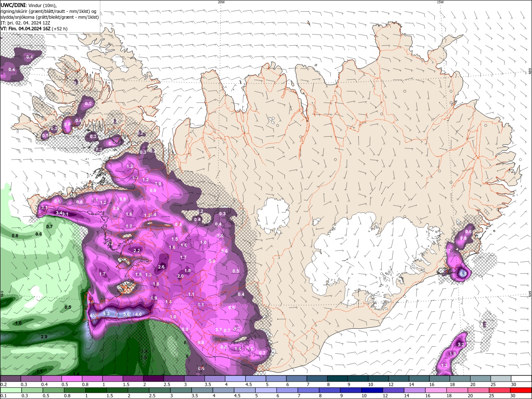
Task: Click the 1.8 precipitation value on the map
Action: click(187, 271)
